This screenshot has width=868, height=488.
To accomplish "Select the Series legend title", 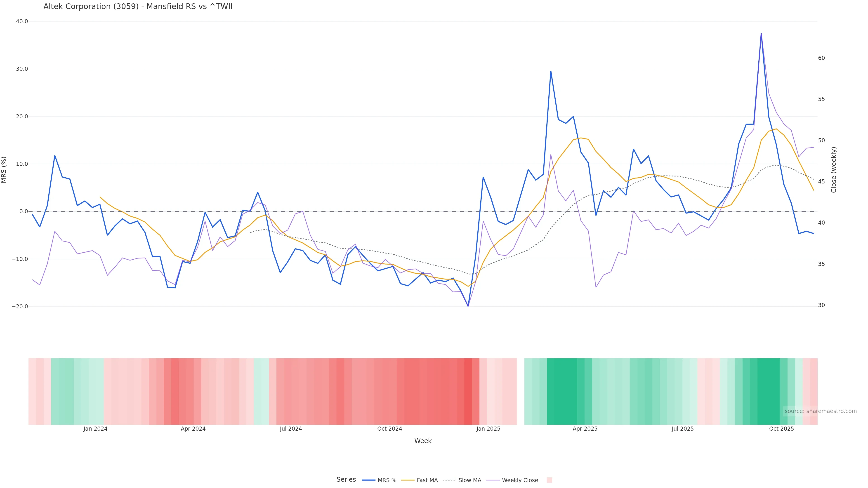I will (x=346, y=480).
